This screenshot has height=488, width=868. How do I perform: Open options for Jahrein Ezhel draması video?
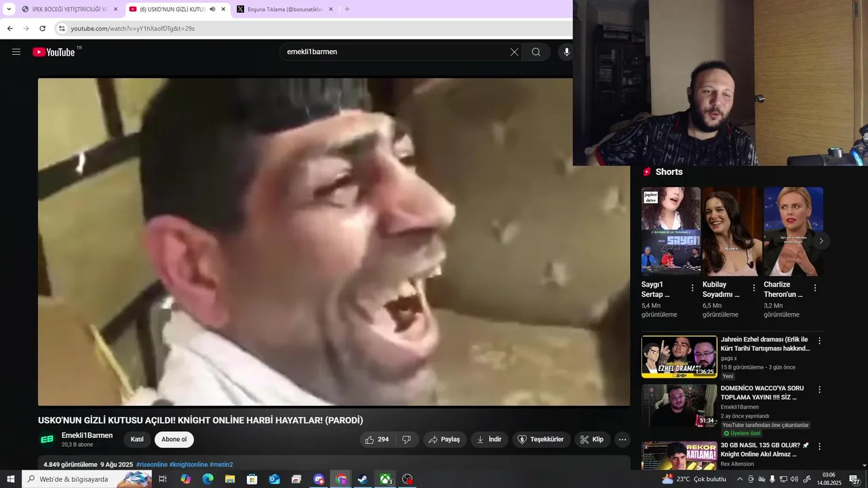coord(819,341)
